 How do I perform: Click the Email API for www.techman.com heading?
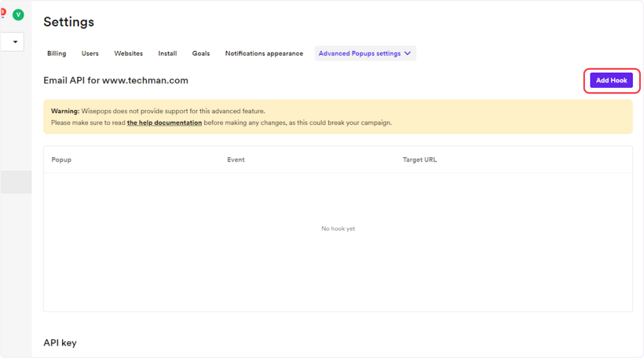tap(116, 80)
